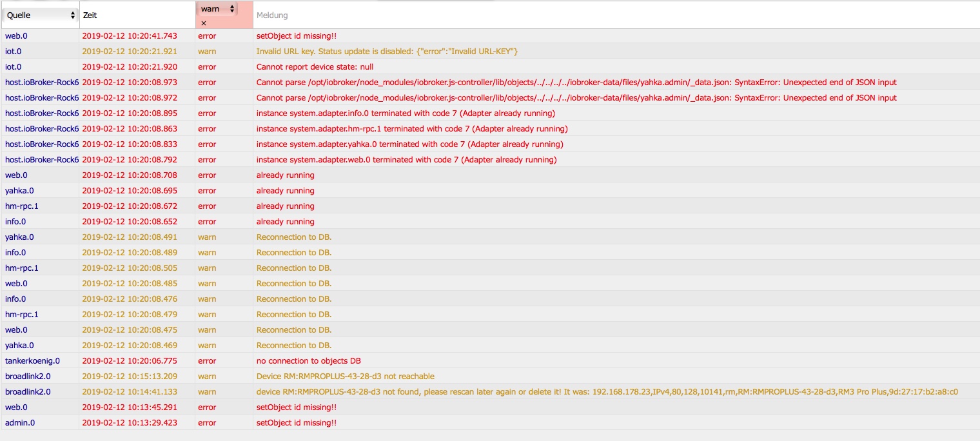Select the timestamp 2019-02-12 10:20:08.469

(x=130, y=346)
